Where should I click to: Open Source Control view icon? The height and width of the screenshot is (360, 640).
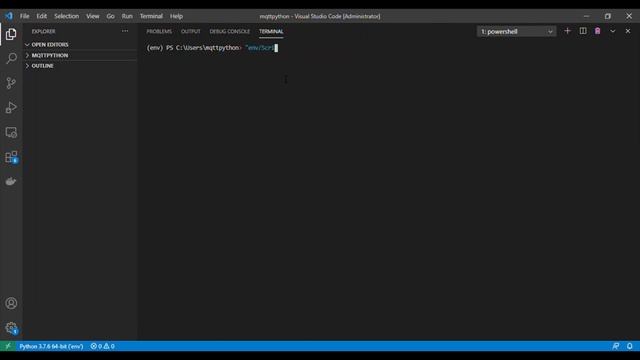[x=11, y=83]
